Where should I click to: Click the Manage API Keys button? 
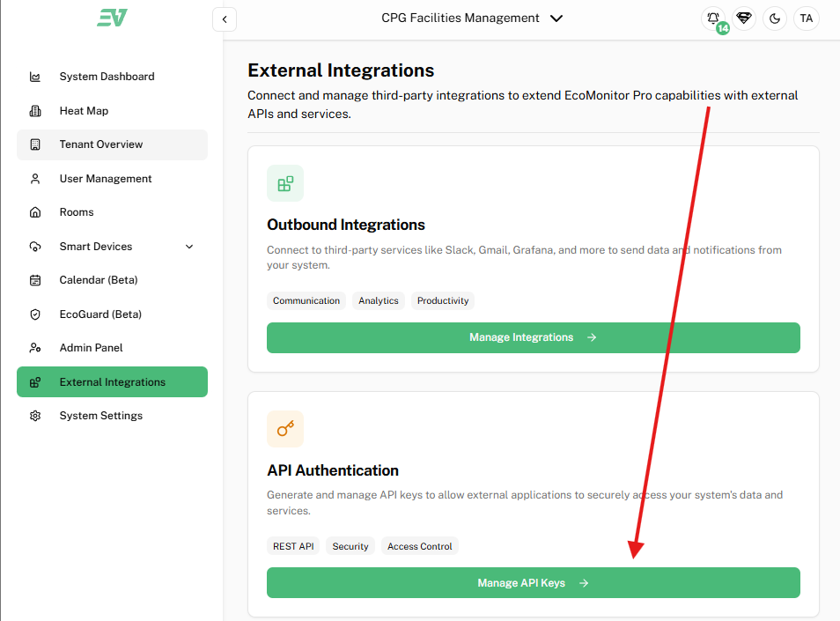533,583
